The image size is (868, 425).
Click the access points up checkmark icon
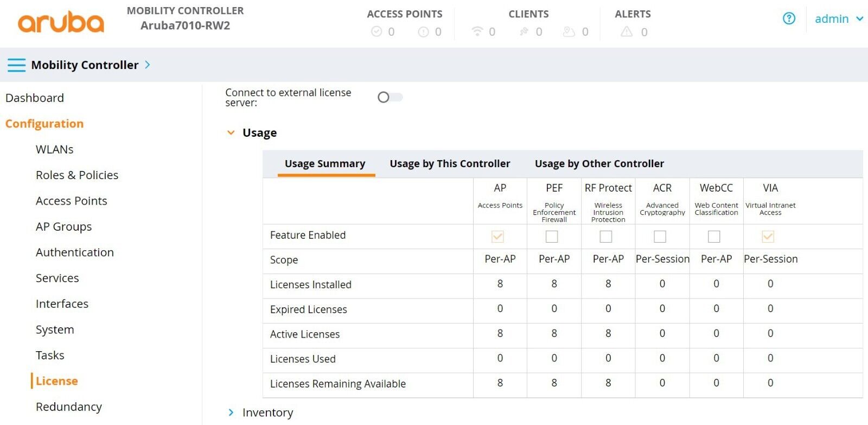click(376, 31)
